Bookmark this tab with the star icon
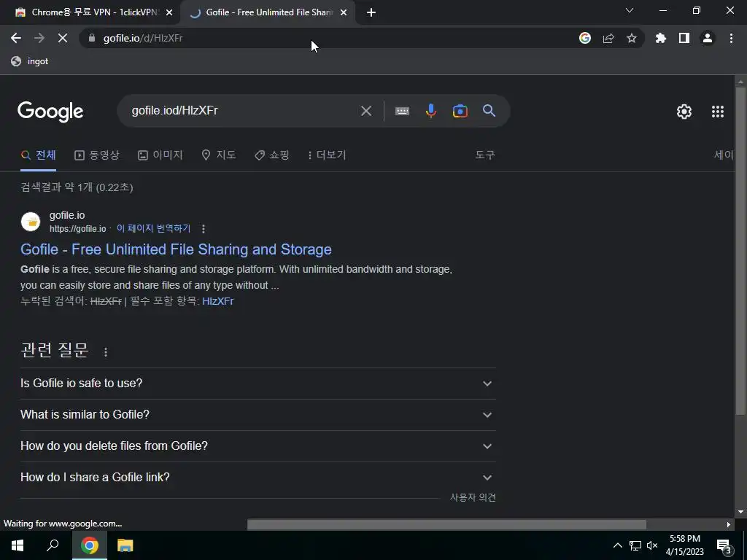This screenshot has width=747, height=560. (632, 38)
